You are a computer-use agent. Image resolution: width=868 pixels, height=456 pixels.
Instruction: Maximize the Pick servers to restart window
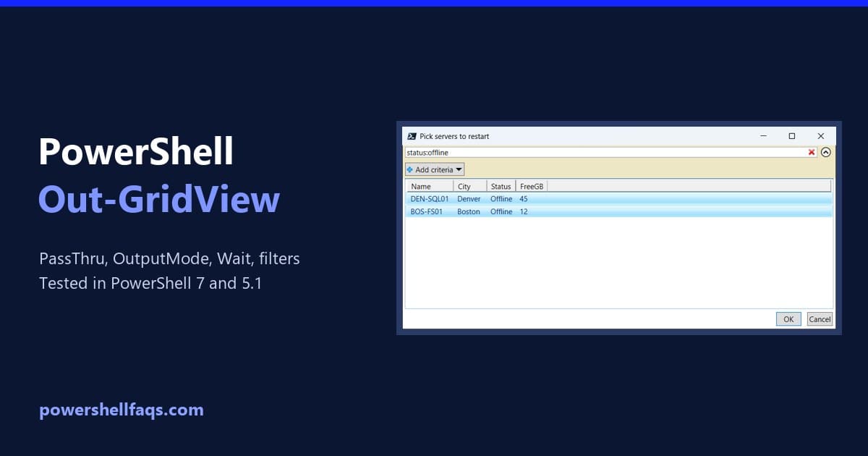point(792,136)
